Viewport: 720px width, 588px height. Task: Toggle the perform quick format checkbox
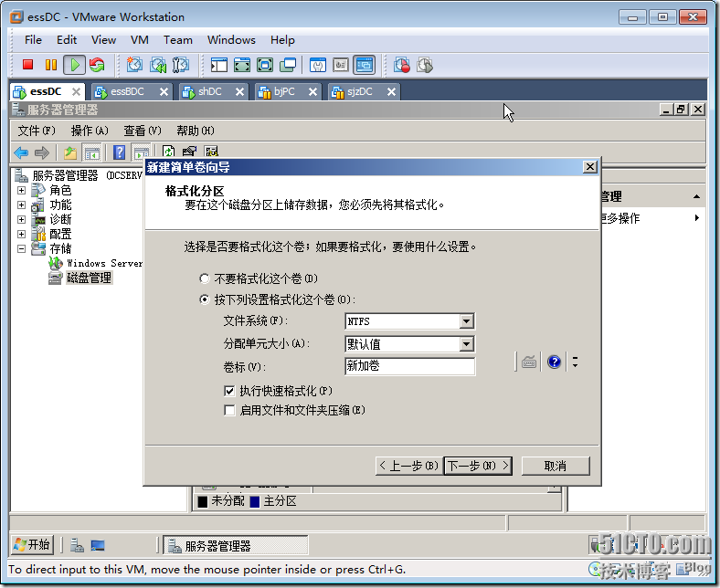[229, 391]
